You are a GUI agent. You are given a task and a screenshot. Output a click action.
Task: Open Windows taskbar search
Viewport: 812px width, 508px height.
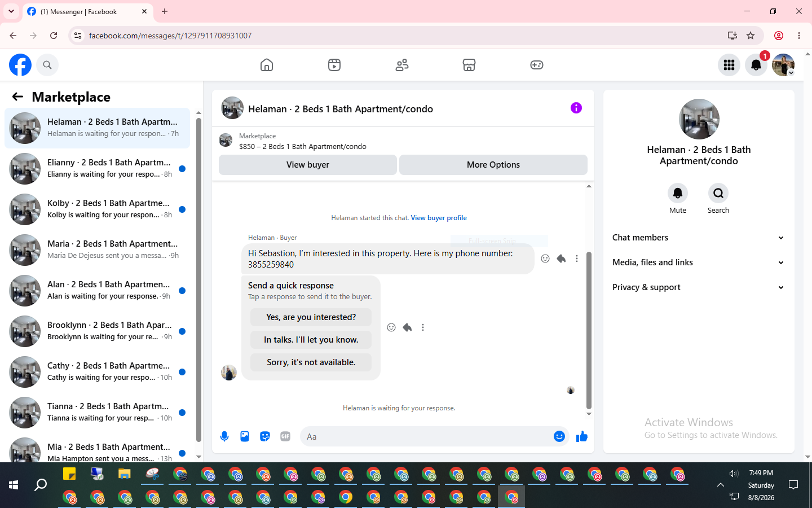(x=41, y=485)
